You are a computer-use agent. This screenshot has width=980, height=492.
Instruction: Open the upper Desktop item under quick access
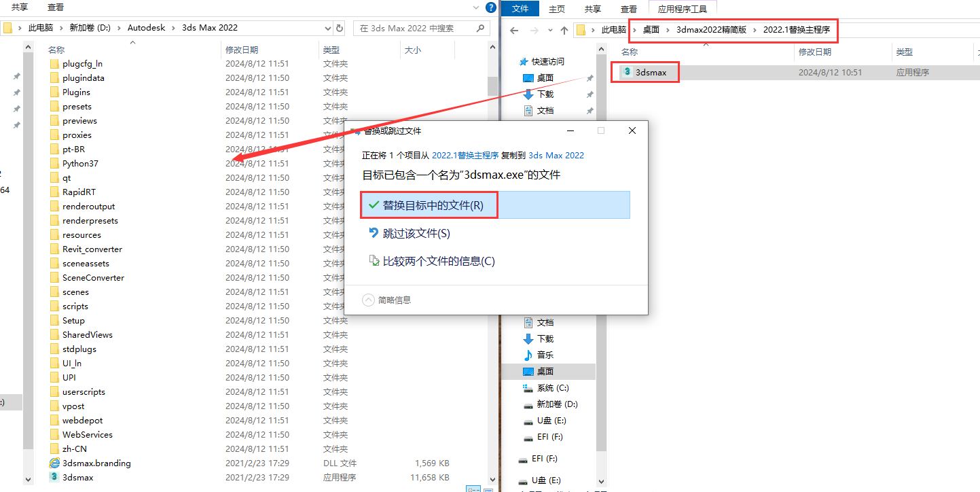(545, 77)
